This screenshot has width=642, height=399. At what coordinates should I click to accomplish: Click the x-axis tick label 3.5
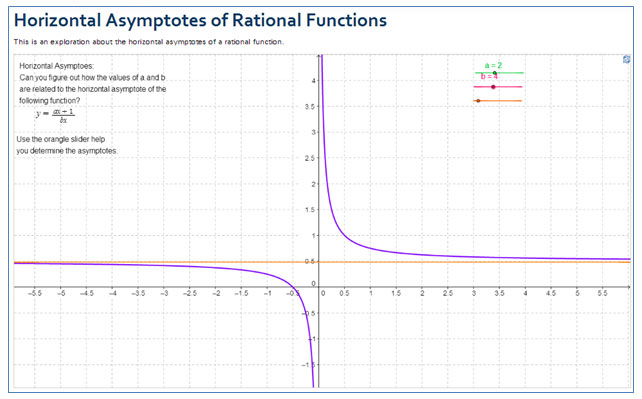499,293
